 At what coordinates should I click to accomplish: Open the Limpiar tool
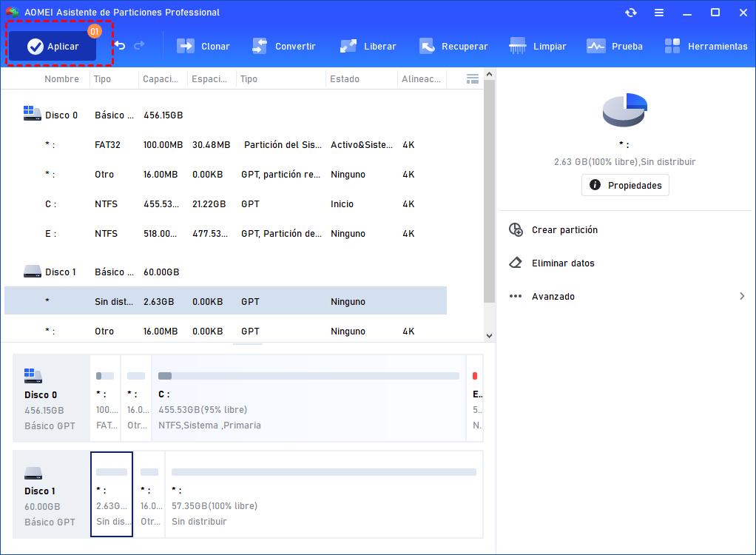tap(538, 47)
